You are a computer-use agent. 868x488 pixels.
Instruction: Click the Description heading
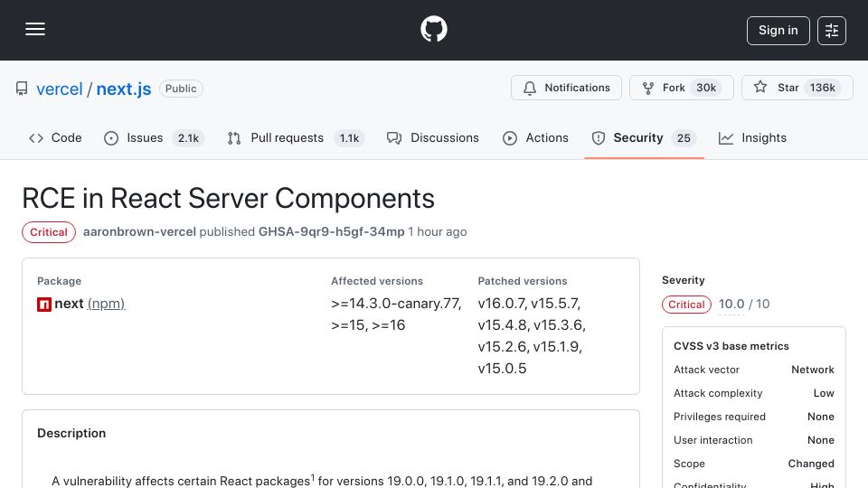point(71,433)
